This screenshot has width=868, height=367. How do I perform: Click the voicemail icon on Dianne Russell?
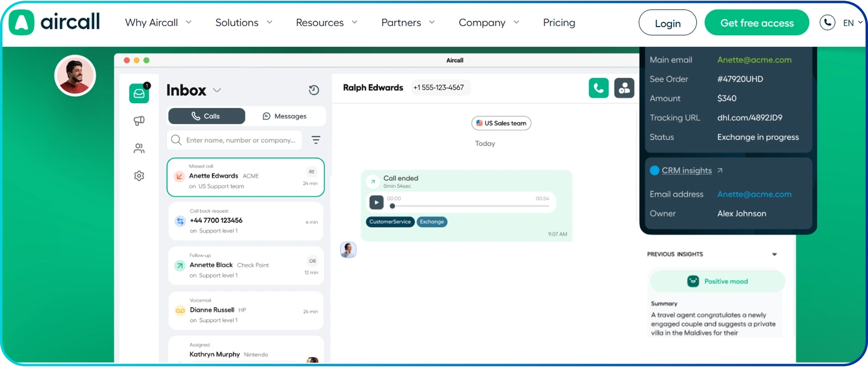tap(180, 311)
